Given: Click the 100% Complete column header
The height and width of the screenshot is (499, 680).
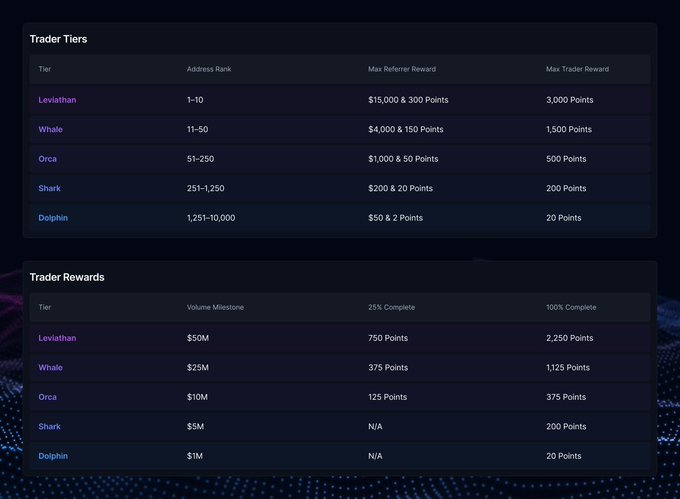Looking at the screenshot, I should tap(571, 307).
